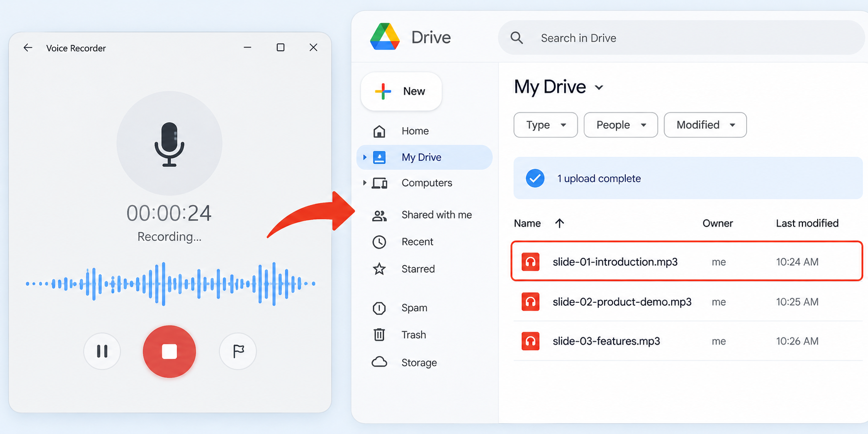Minimize the Voice Recorder window
Screen dimensions: 868x434
point(248,47)
